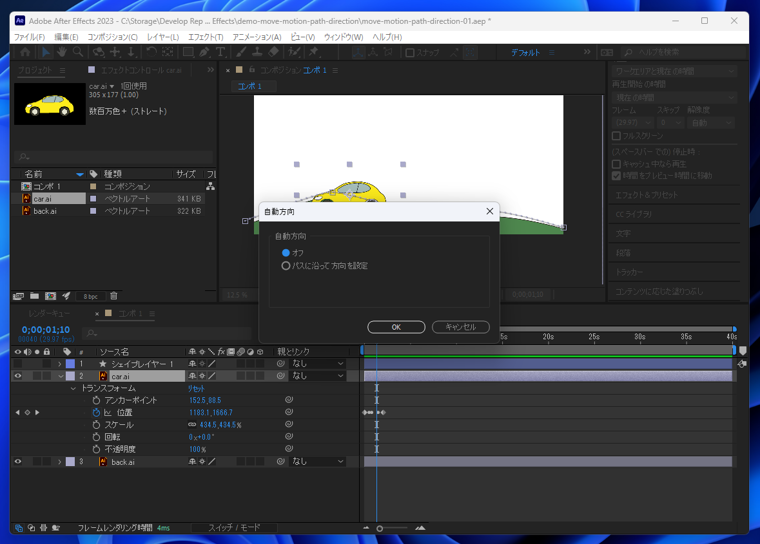Click the スイッチ / モード toggle button
This screenshot has width=760, height=544.
coord(235,528)
